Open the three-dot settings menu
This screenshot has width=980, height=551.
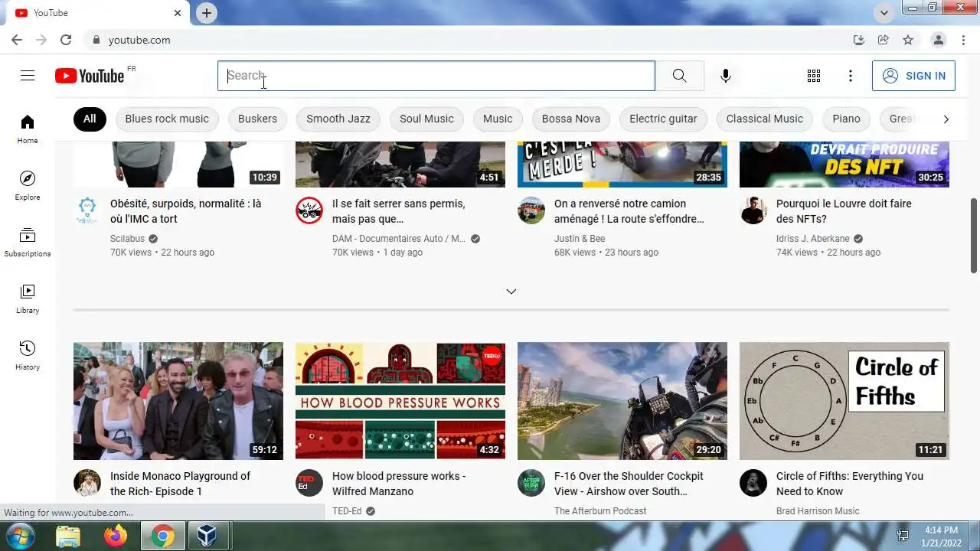pyautogui.click(x=851, y=76)
